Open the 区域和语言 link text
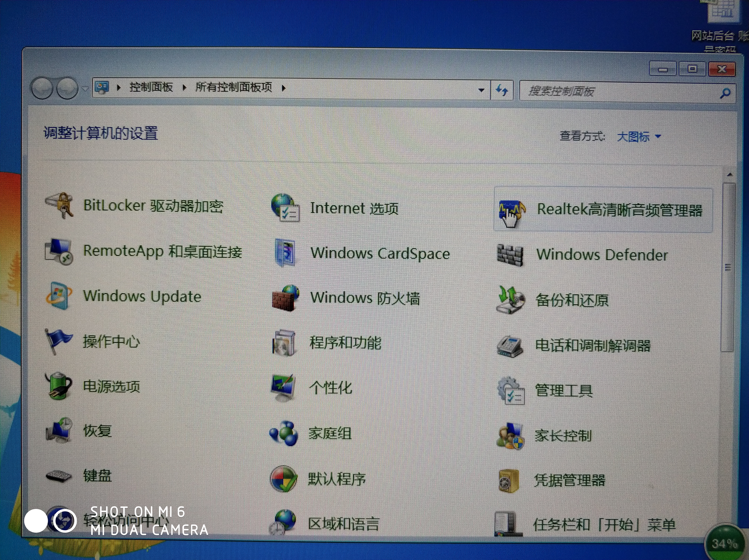 click(x=344, y=524)
